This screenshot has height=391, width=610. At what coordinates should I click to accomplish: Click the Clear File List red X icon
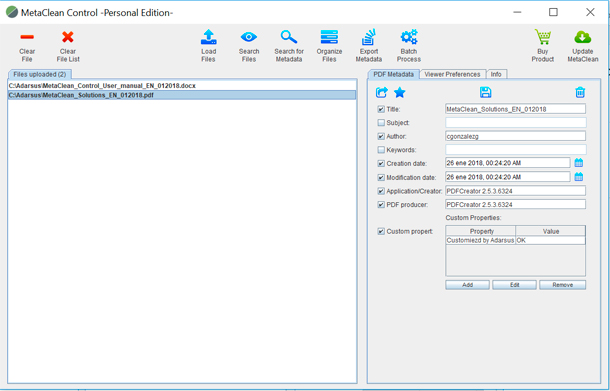[x=68, y=37]
